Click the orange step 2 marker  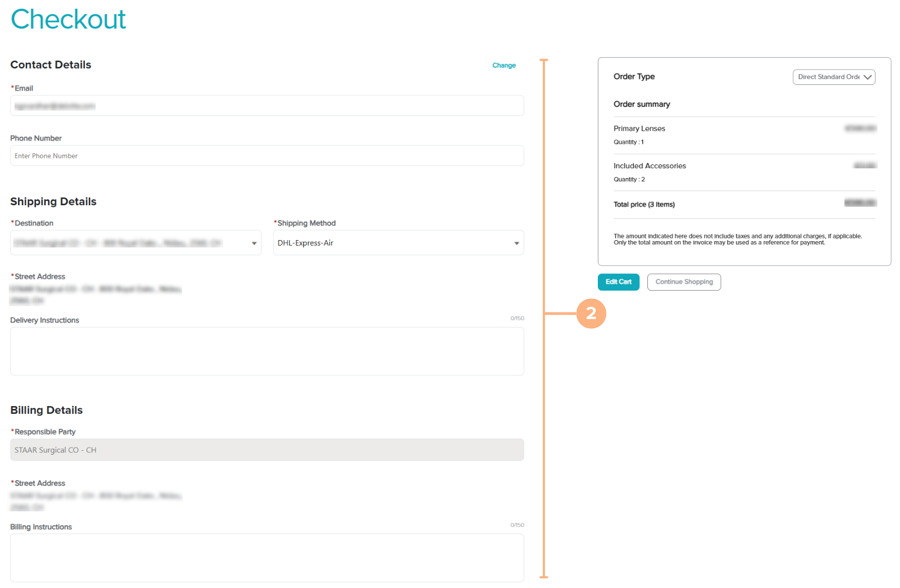pyautogui.click(x=591, y=314)
